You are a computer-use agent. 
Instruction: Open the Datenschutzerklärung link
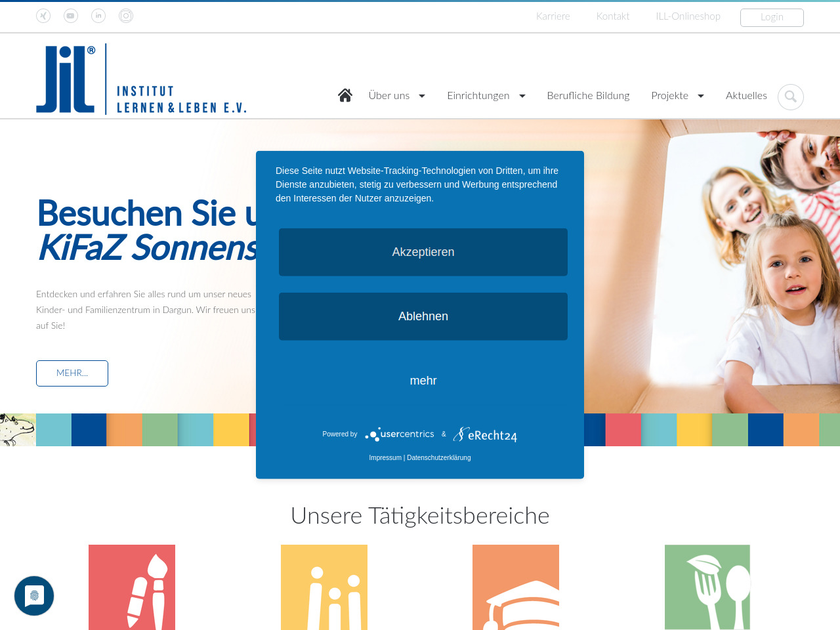click(438, 457)
